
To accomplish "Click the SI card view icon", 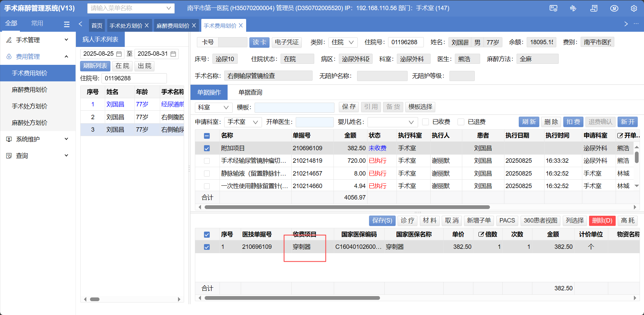I will coord(553,8).
